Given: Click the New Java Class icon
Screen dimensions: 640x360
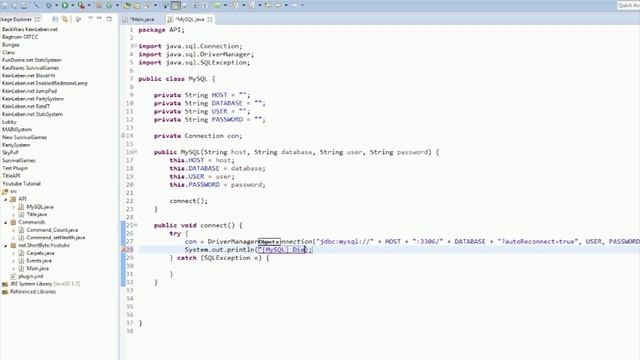Looking at the screenshot, I should click(x=109, y=5).
